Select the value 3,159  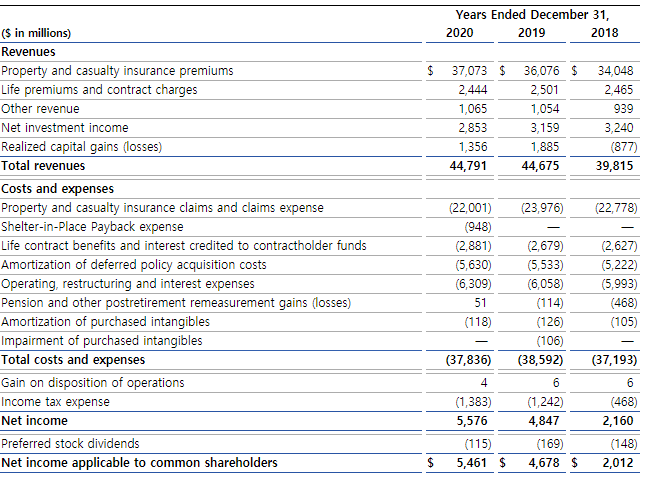point(545,128)
